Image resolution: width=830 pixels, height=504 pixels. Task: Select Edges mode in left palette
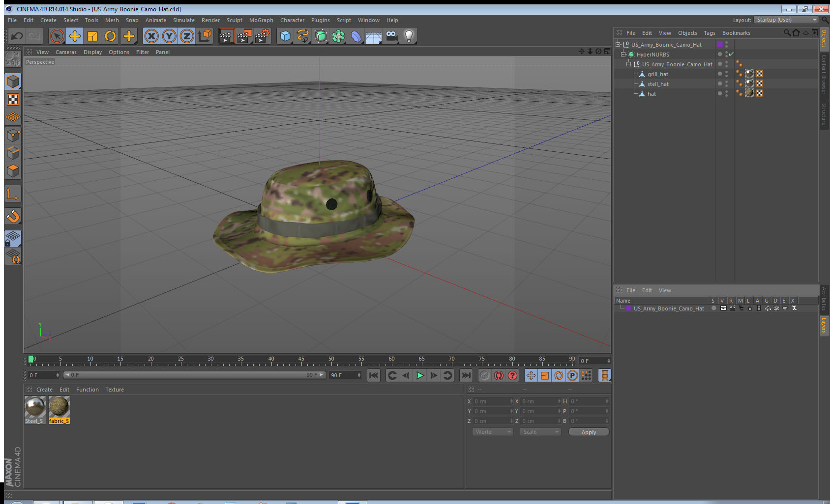pyautogui.click(x=13, y=153)
